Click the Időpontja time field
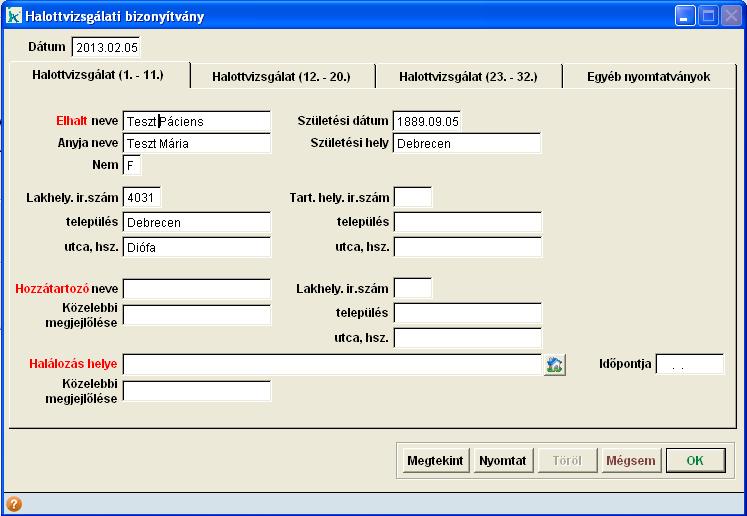The height and width of the screenshot is (516, 747). click(689, 365)
